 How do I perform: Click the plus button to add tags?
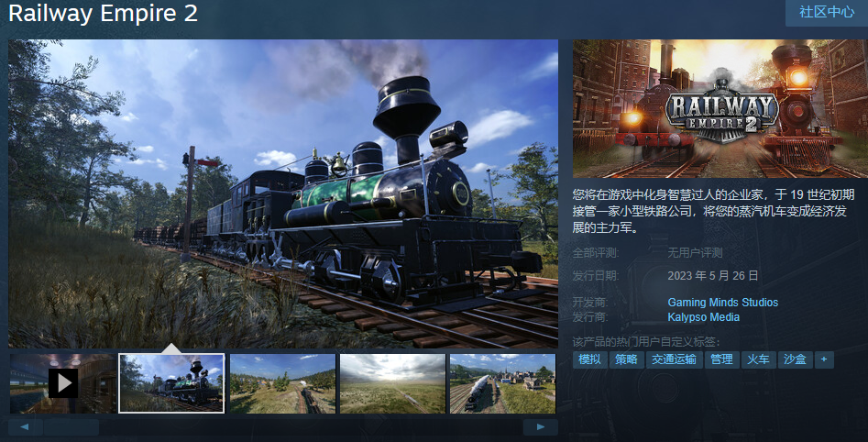pos(824,359)
